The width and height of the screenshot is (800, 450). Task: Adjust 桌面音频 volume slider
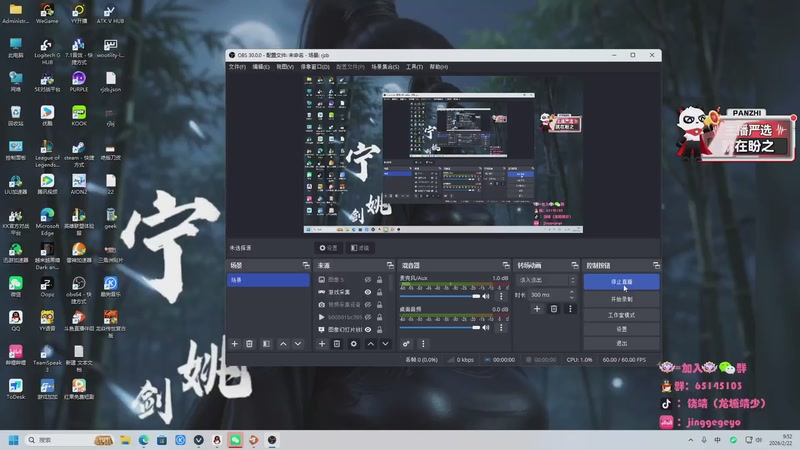pos(440,328)
